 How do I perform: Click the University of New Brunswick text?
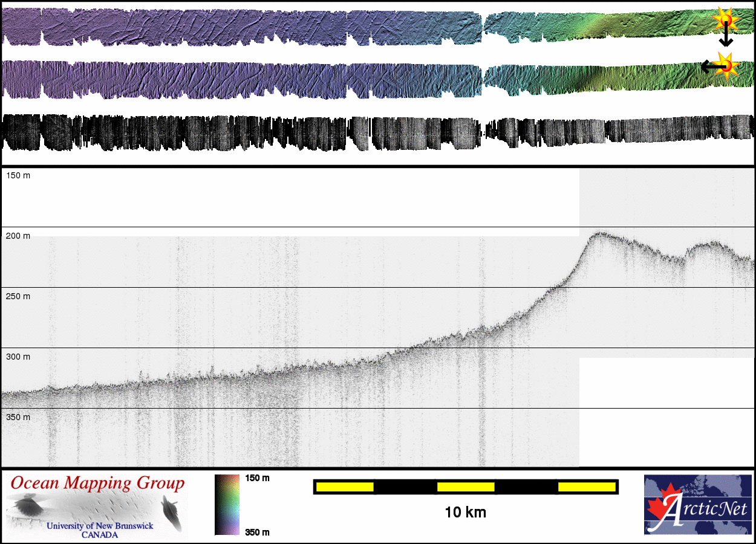tap(100, 526)
